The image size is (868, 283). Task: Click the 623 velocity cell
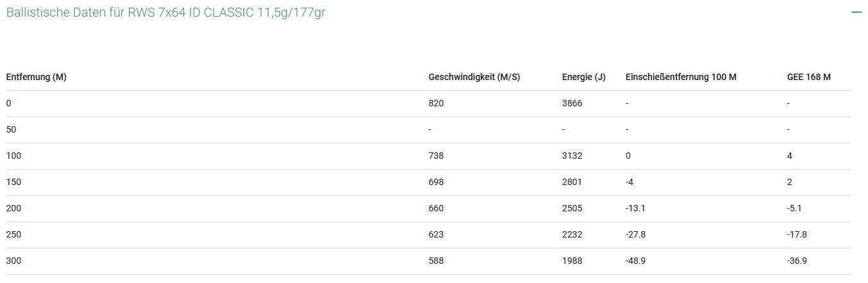click(x=436, y=234)
